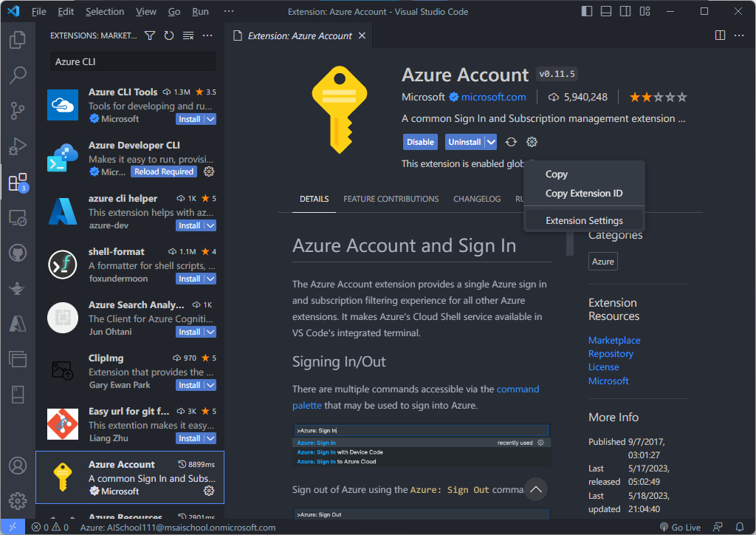Close the Azure Account extension tab
756x535 pixels.
click(x=362, y=35)
